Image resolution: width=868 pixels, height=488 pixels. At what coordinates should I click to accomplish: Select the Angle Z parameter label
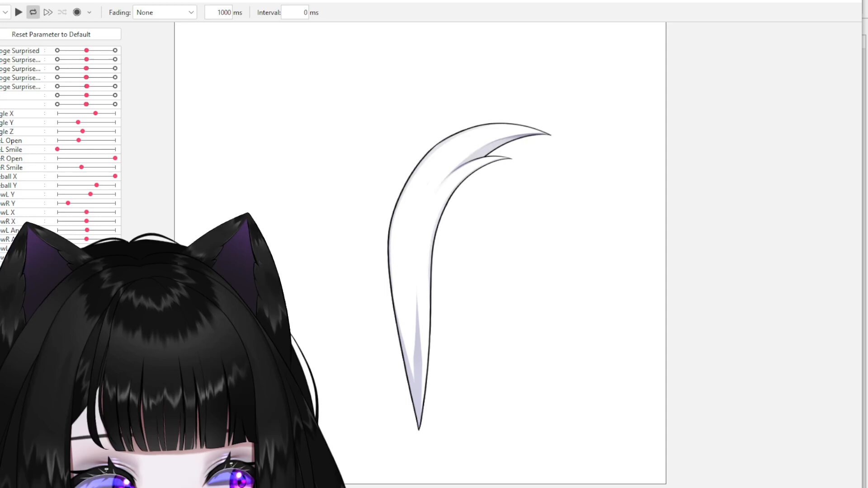point(7,131)
